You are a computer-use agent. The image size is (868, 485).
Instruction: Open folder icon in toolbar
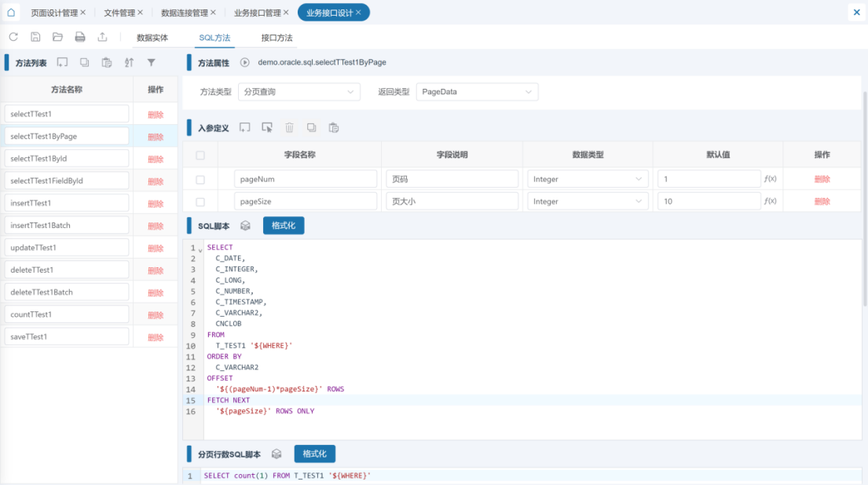point(57,37)
